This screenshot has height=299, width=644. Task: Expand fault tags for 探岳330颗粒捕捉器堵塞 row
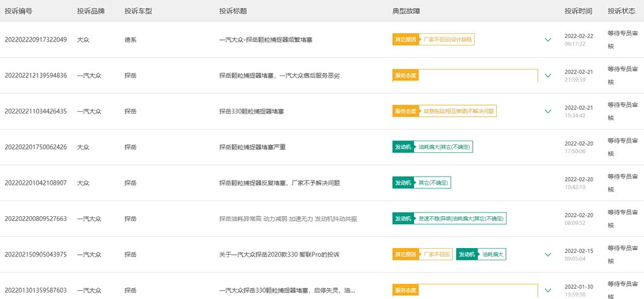[x=548, y=111]
